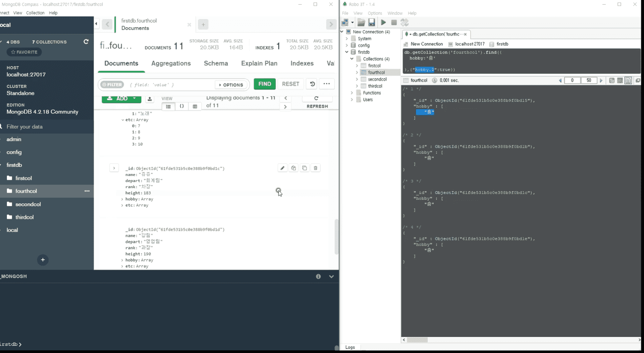Select list view for documents
The width and height of the screenshot is (644, 353).
click(168, 106)
